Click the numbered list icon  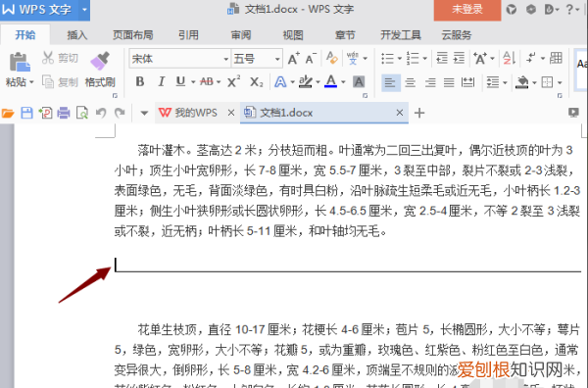pyautogui.click(x=413, y=59)
